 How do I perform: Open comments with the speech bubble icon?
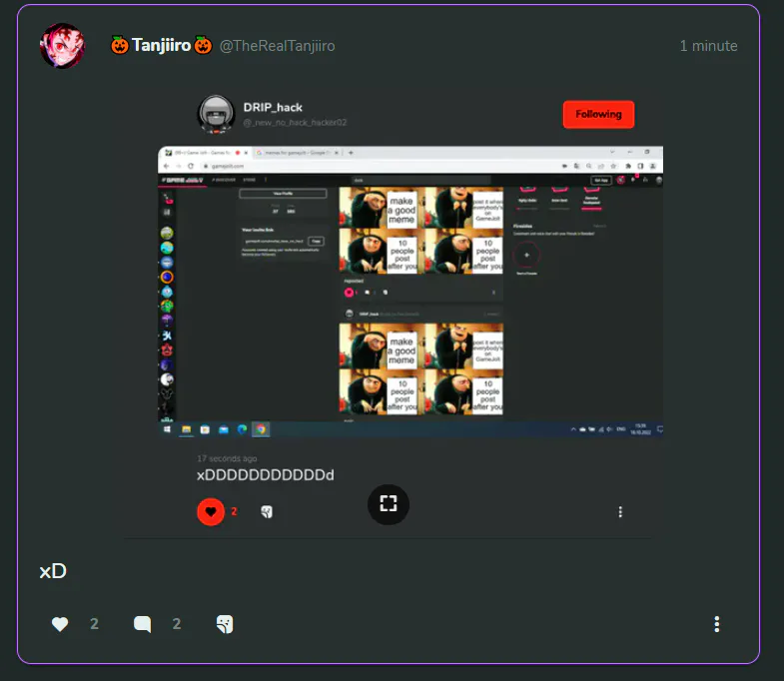(x=143, y=623)
